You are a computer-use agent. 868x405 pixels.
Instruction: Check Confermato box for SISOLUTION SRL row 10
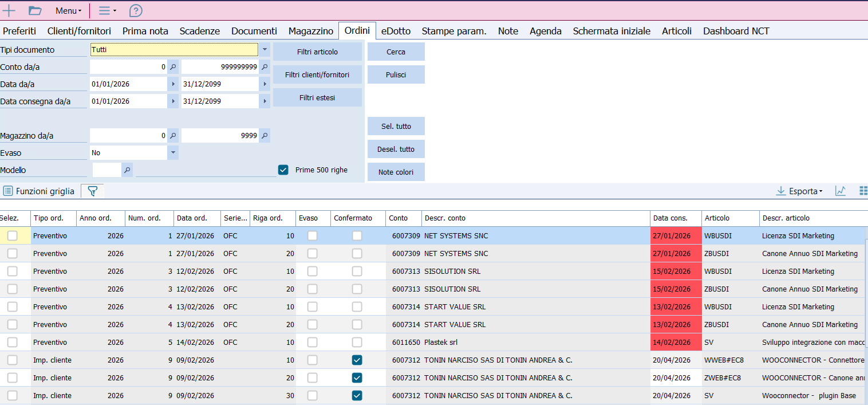(x=357, y=271)
